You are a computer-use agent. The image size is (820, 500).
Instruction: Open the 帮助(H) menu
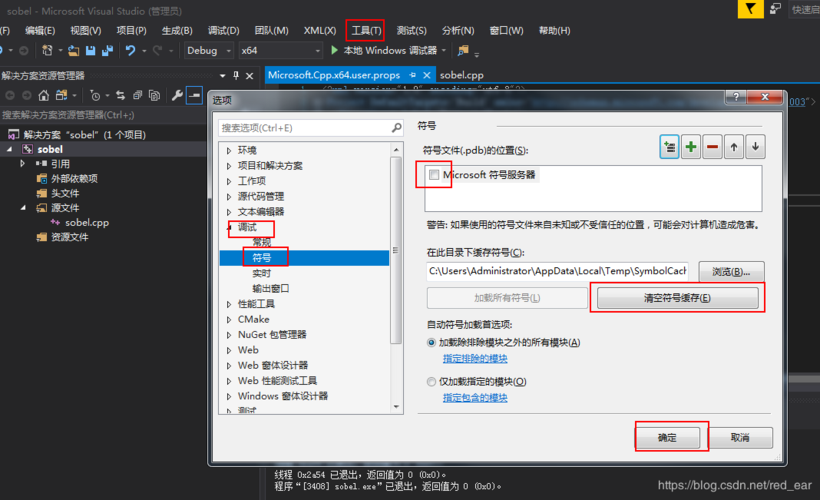pyautogui.click(x=554, y=30)
